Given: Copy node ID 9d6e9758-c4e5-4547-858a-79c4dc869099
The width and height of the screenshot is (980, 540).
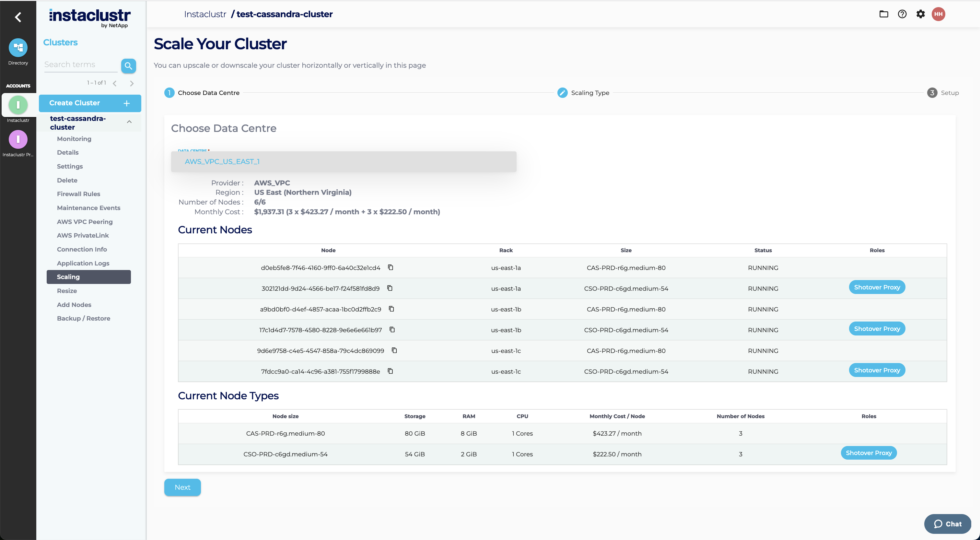Looking at the screenshot, I should pos(394,350).
